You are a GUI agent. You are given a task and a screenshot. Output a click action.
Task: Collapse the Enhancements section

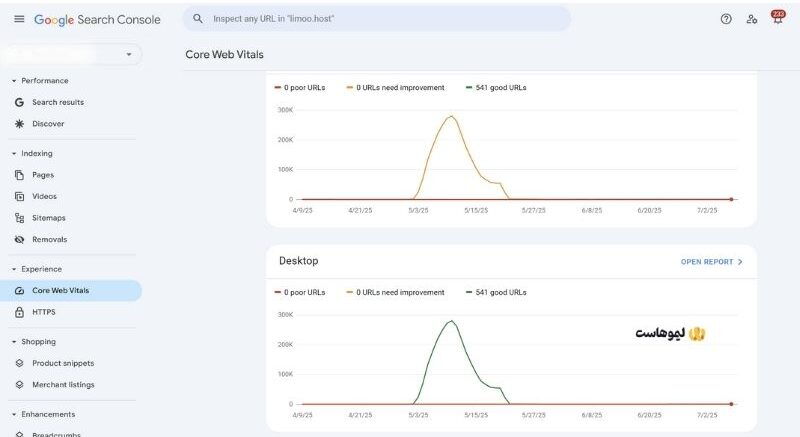[x=14, y=414]
